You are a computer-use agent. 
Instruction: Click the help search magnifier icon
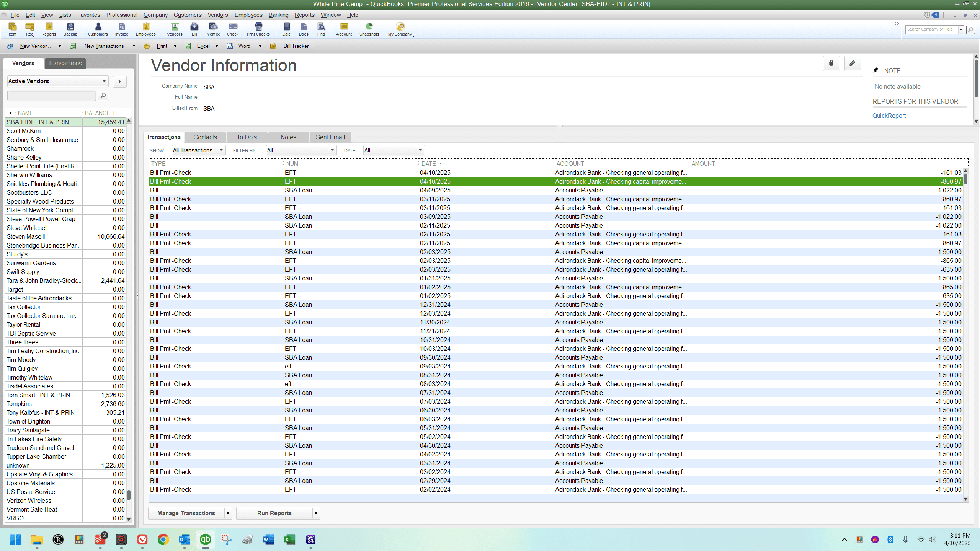coord(970,29)
